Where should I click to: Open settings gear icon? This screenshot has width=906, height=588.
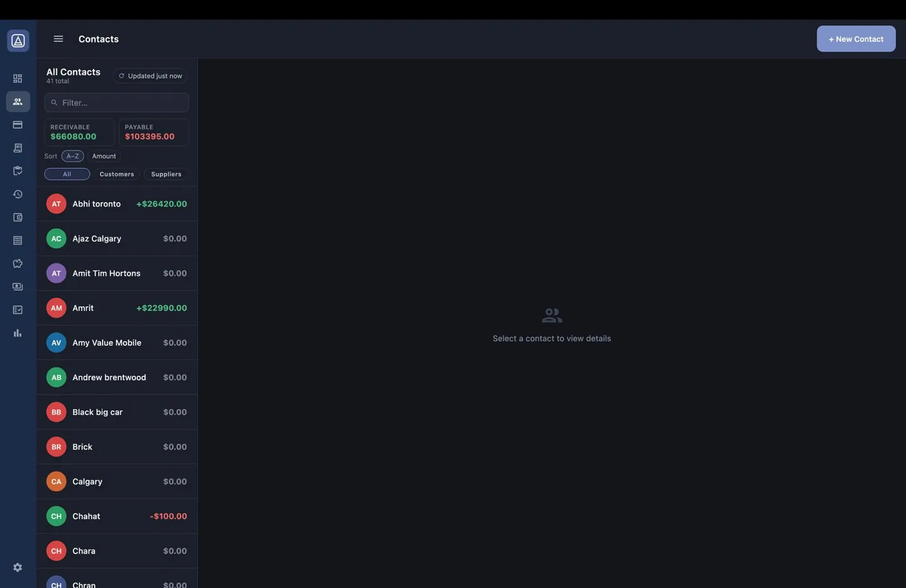click(18, 567)
